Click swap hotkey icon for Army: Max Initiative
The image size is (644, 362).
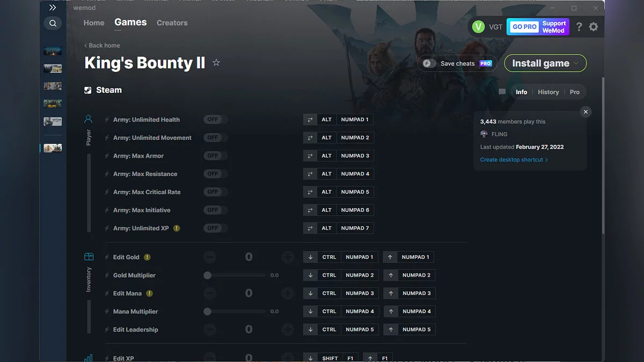pos(310,210)
